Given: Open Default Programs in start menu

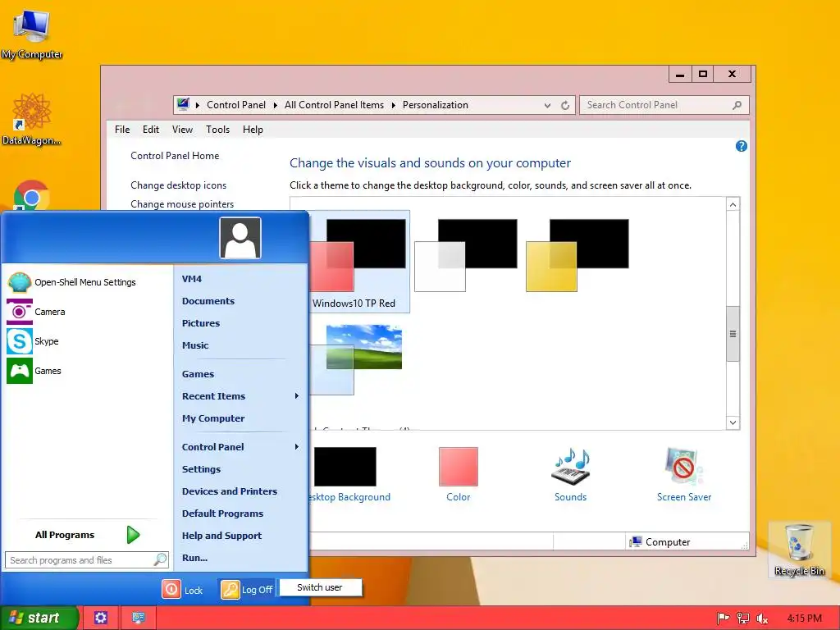Looking at the screenshot, I should coord(222,514).
